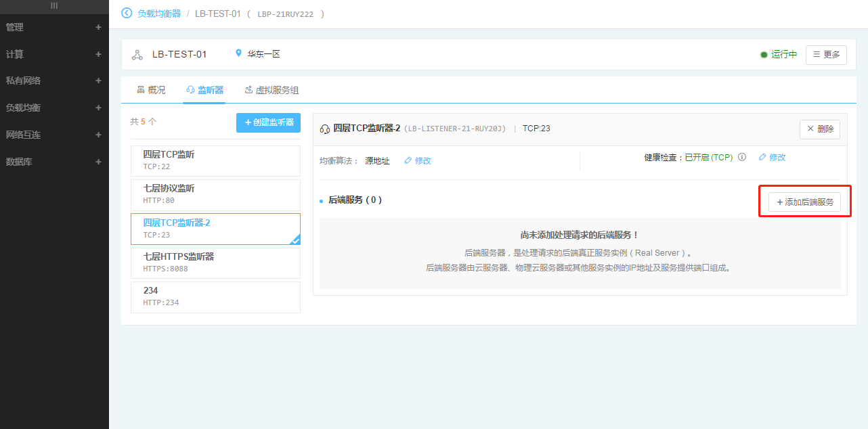This screenshot has width=868, height=429.
Task: Switch to the 概况 tab
Action: [x=151, y=90]
